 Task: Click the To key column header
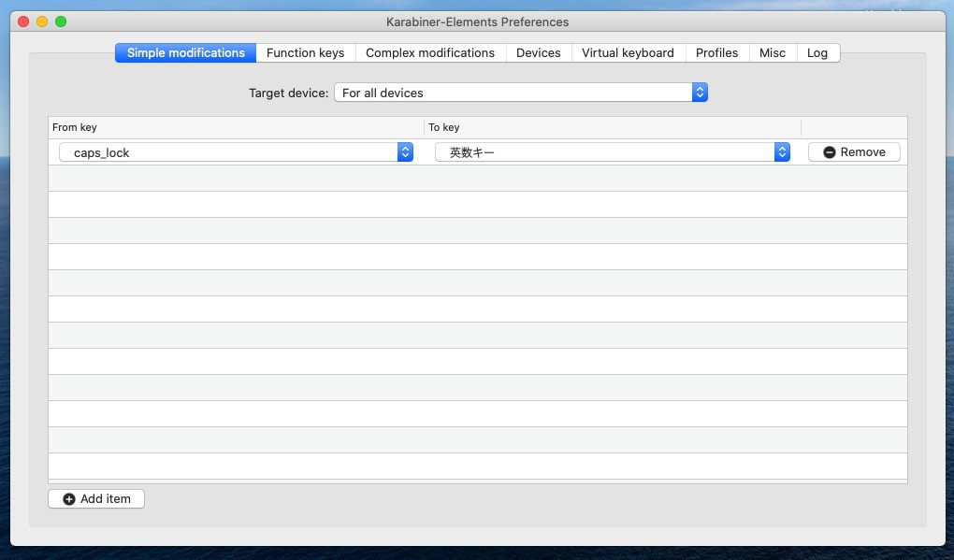(x=613, y=127)
